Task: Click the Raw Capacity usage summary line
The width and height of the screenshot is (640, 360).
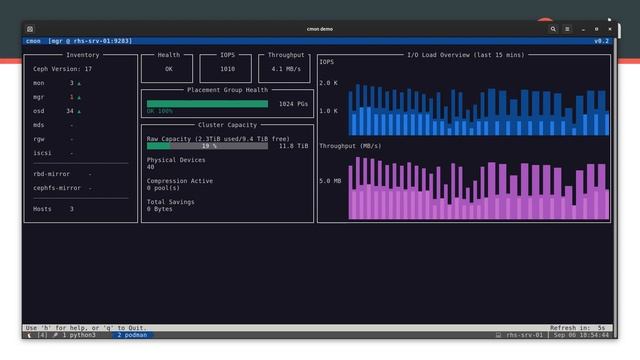Action: pyautogui.click(x=218, y=139)
